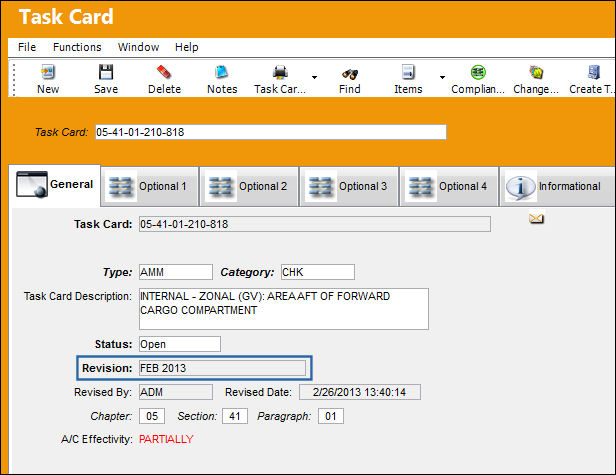Switch to the General tab
Viewport: 616px width, 475px height.
[55, 185]
